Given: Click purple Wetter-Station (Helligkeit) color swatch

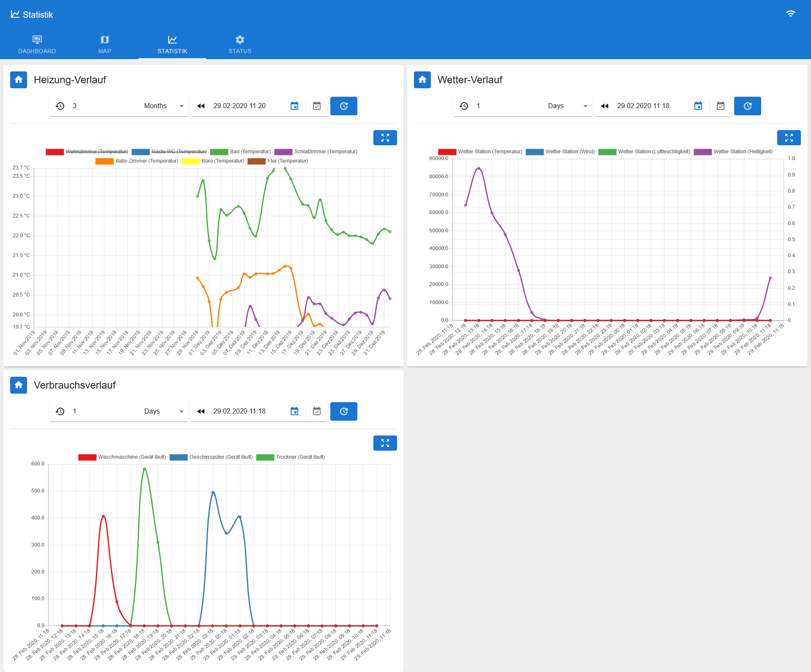Looking at the screenshot, I should [703, 152].
